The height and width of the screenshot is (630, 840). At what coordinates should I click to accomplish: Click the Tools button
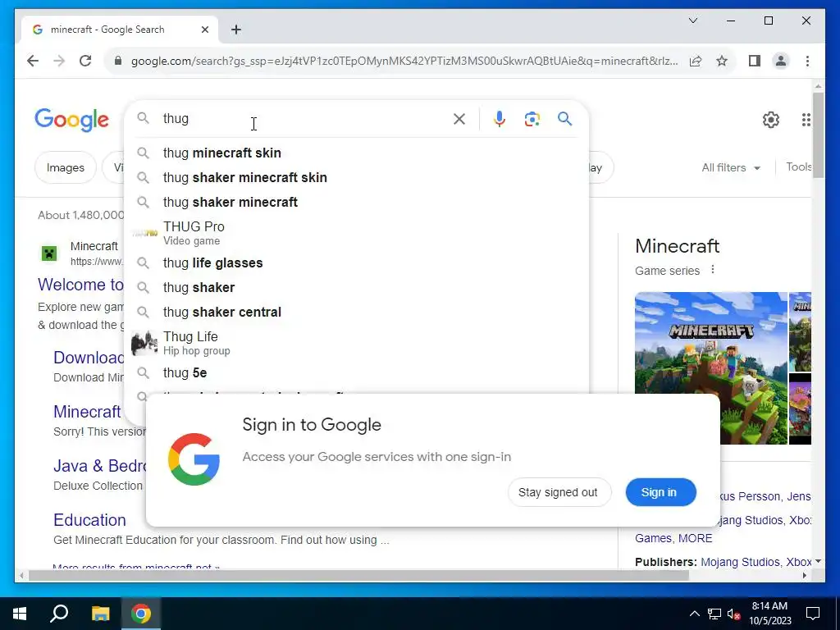pyautogui.click(x=798, y=167)
